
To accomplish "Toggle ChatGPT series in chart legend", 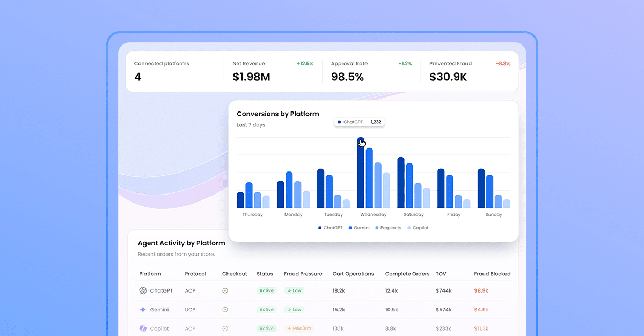I will [x=330, y=228].
